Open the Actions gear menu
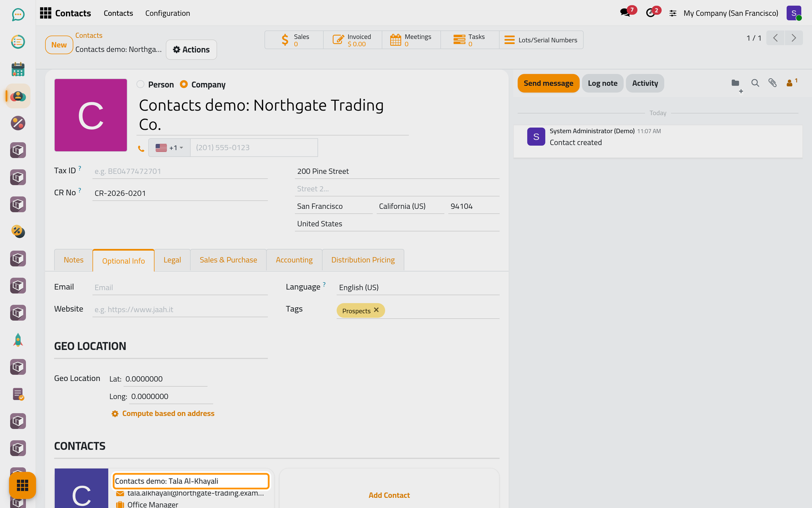 coord(191,50)
